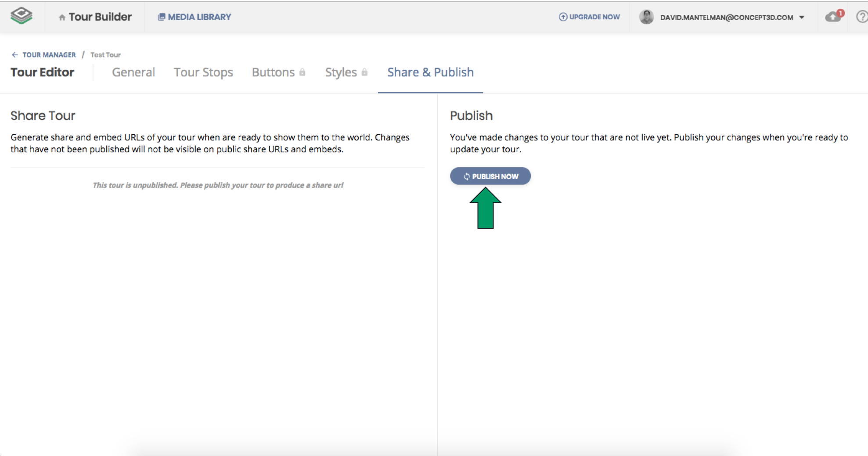Open the help question mark icon
Image resolution: width=868 pixels, height=456 pixels.
point(861,17)
